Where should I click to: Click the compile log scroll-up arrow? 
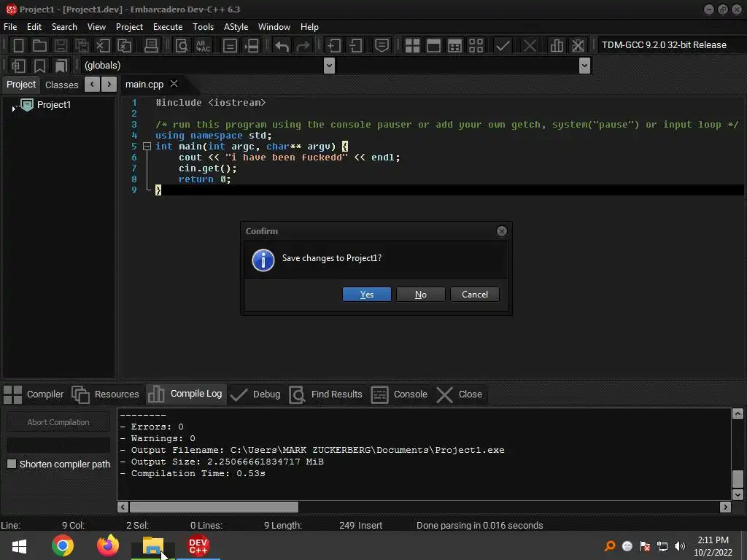[x=738, y=414]
